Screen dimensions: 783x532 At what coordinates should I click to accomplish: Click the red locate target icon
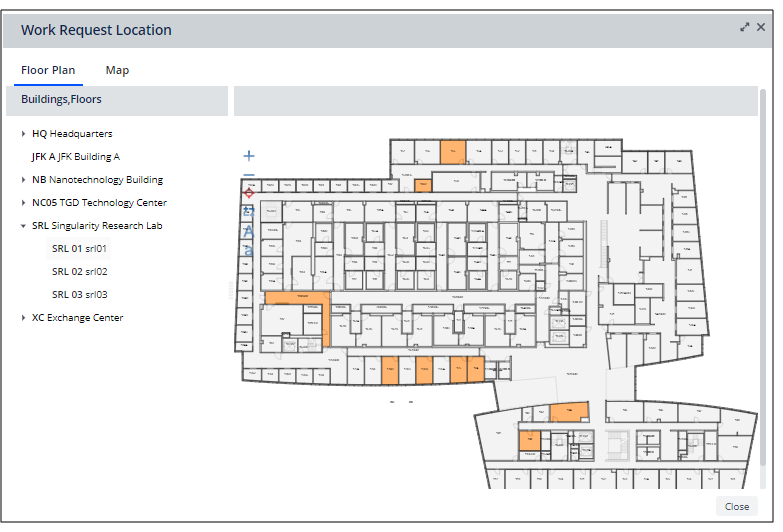click(249, 192)
